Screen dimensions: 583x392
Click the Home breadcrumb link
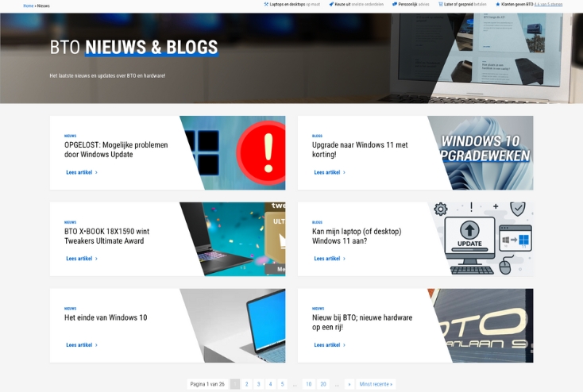tap(28, 6)
